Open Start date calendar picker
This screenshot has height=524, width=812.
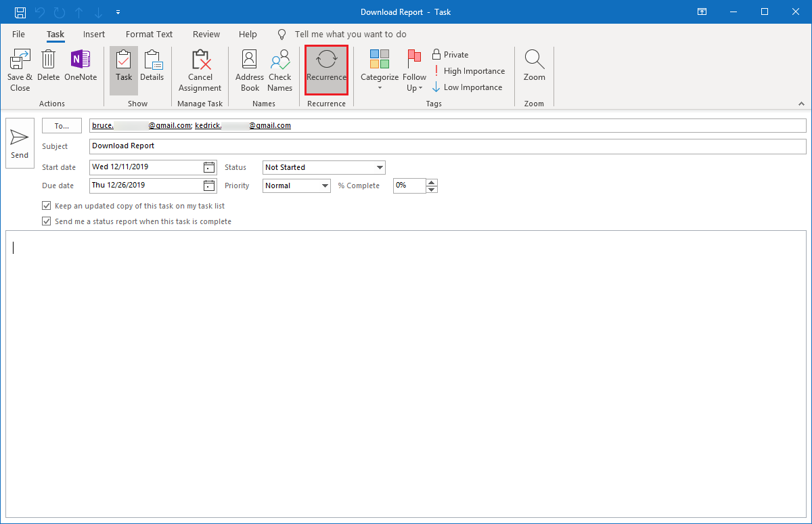click(x=209, y=167)
